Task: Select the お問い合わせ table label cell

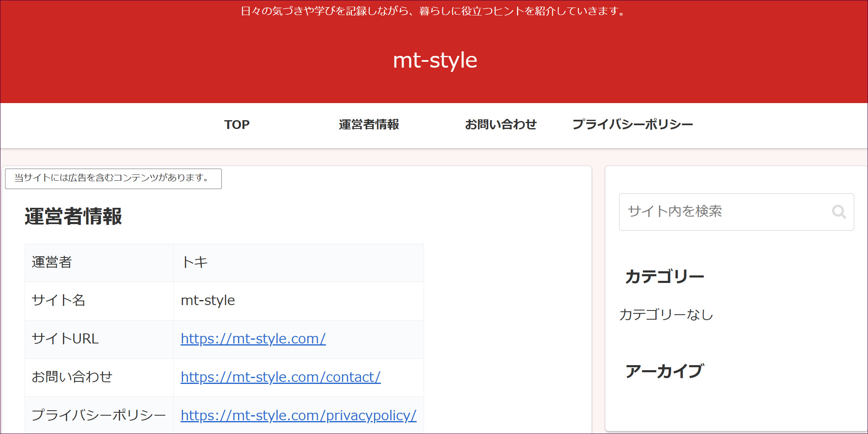Action: pos(99,378)
